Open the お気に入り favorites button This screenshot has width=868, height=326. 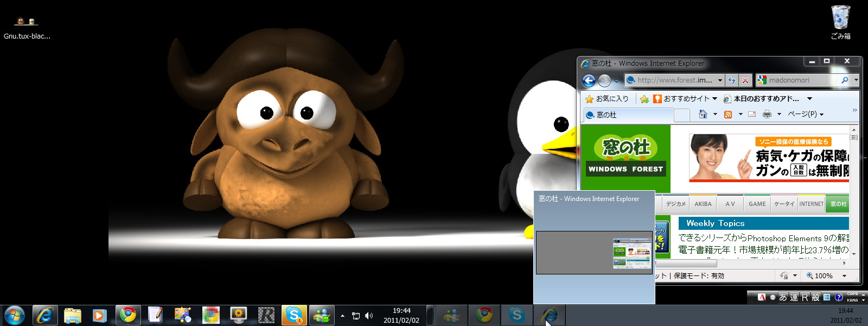(x=607, y=99)
